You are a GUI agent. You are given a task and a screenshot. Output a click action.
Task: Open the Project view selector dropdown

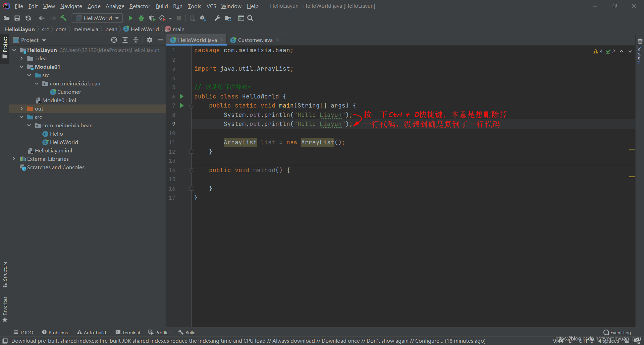[30, 40]
